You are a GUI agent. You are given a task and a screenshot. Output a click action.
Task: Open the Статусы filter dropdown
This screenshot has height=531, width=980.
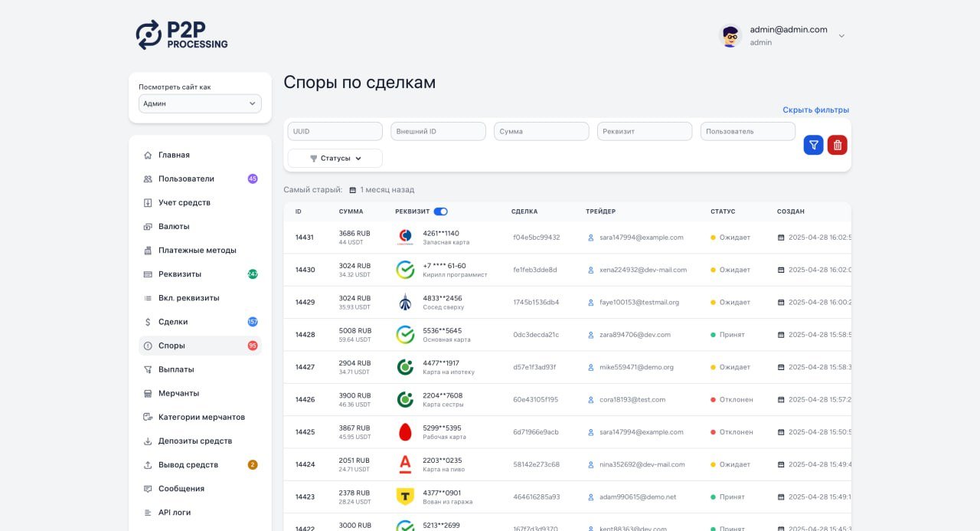(x=335, y=158)
